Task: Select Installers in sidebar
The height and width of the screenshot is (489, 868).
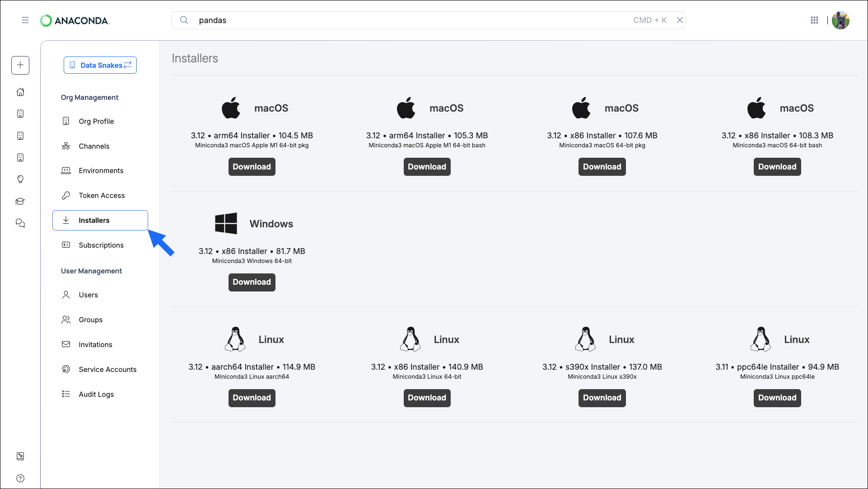Action: click(100, 220)
